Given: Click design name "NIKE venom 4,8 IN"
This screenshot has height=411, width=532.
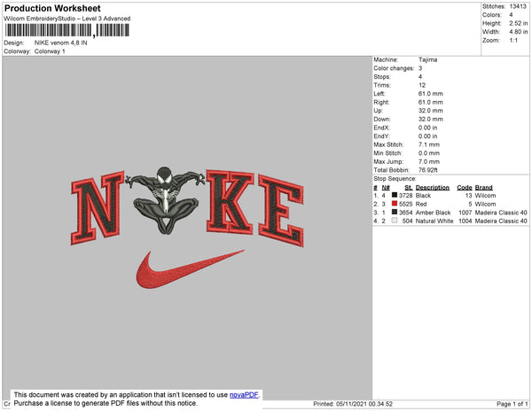Looking at the screenshot, I should 60,43.
